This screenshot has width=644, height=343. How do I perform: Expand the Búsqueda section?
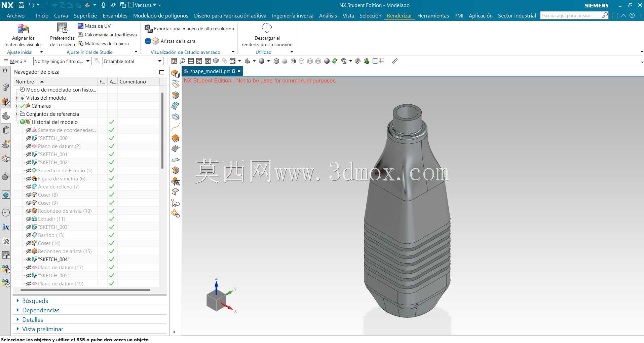pos(17,301)
